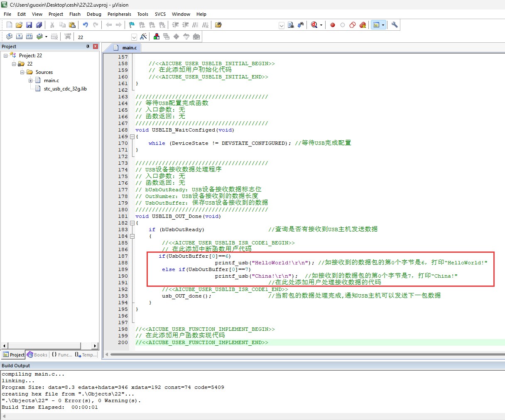Select stc_usb_cdc_32g.lib in project tree
This screenshot has height=420, width=505.
65,89
